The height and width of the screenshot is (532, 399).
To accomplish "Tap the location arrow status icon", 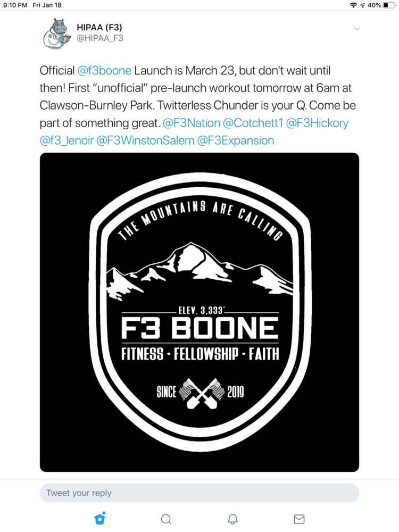I will click(363, 5).
